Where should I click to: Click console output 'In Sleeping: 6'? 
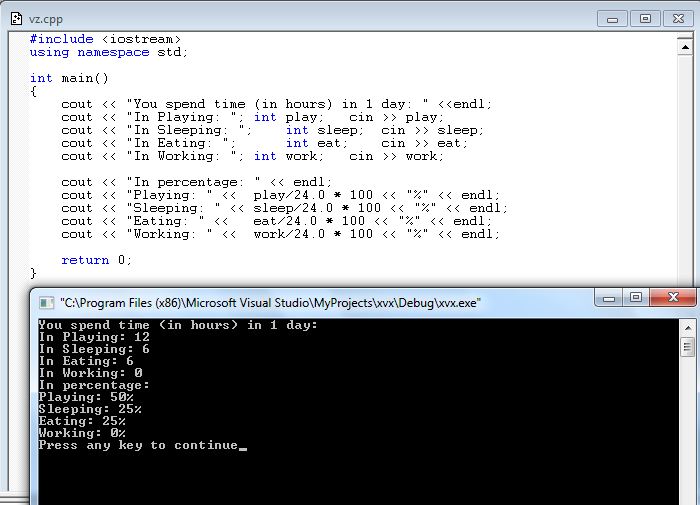(94, 349)
